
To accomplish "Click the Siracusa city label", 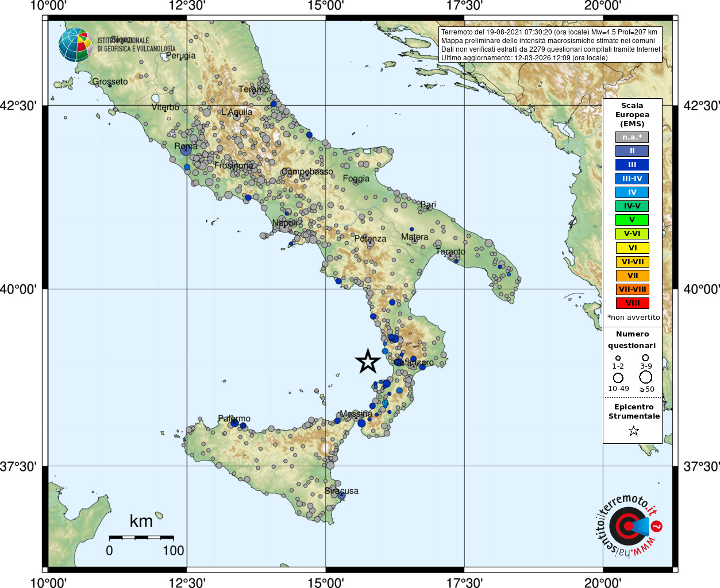I will [341, 491].
